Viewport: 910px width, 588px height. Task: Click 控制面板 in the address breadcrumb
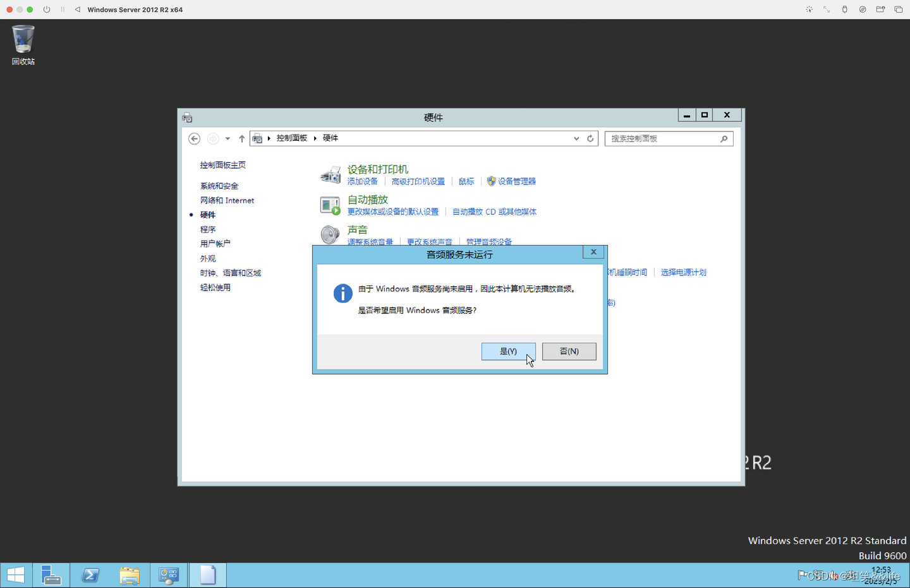(291, 138)
